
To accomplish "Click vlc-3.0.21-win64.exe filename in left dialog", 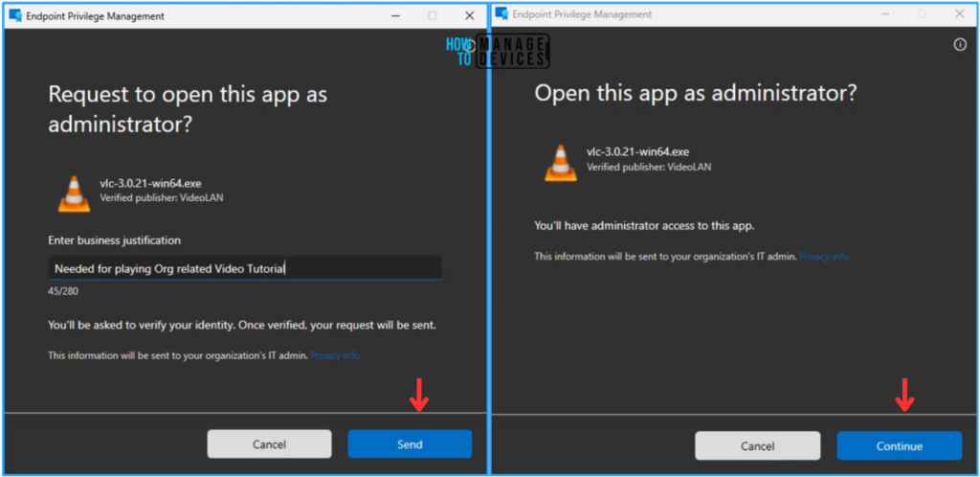I will [150, 183].
